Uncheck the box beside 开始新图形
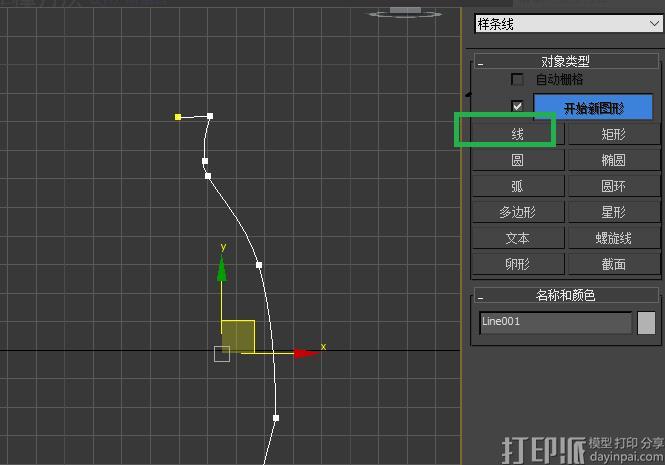 click(517, 106)
